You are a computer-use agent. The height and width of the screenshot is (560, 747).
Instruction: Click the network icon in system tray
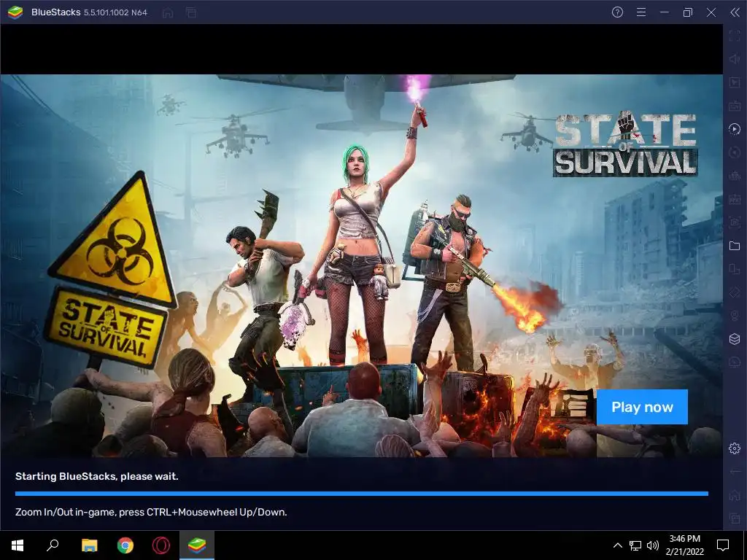coord(635,545)
